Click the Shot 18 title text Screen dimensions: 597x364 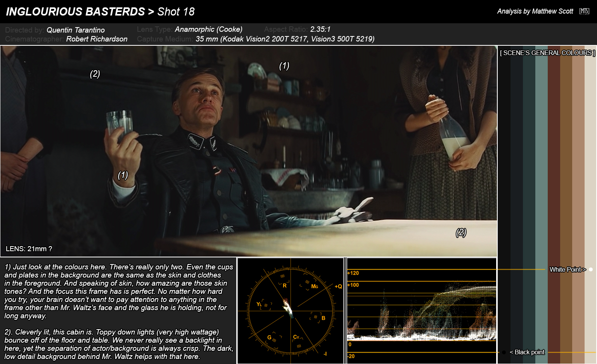click(176, 12)
